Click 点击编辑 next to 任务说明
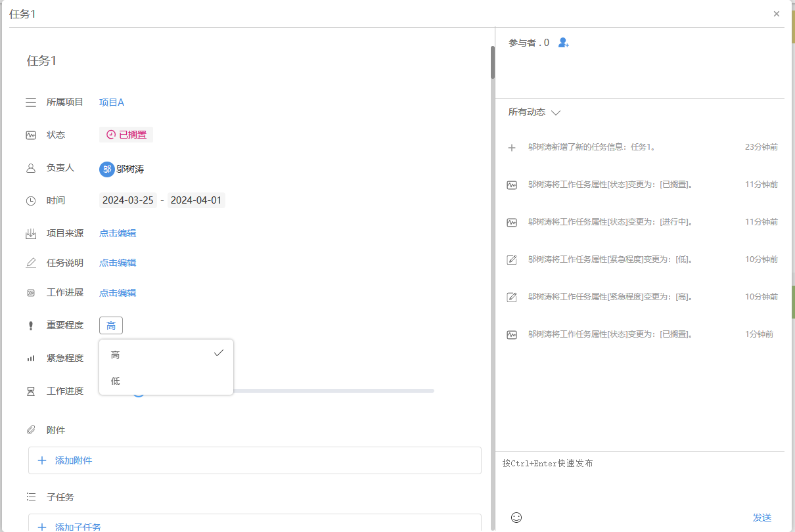The height and width of the screenshot is (532, 795). (x=118, y=263)
